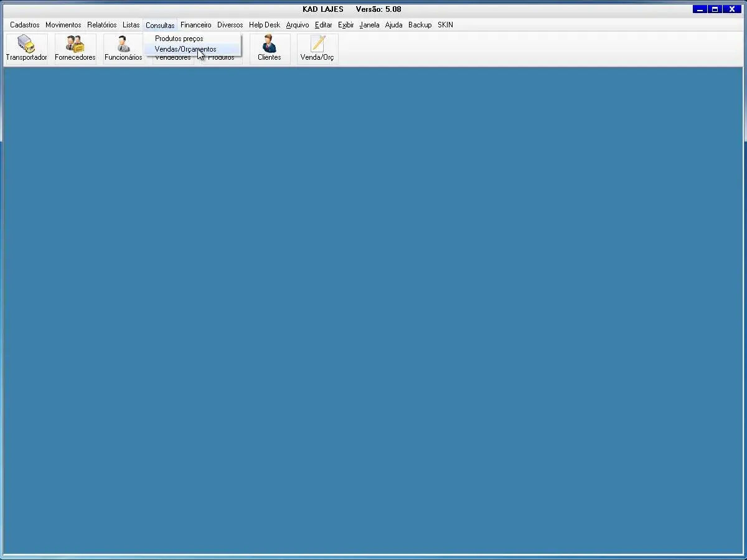Open the Funcionários toolbar icon
This screenshot has height=560, width=747.
tap(123, 49)
